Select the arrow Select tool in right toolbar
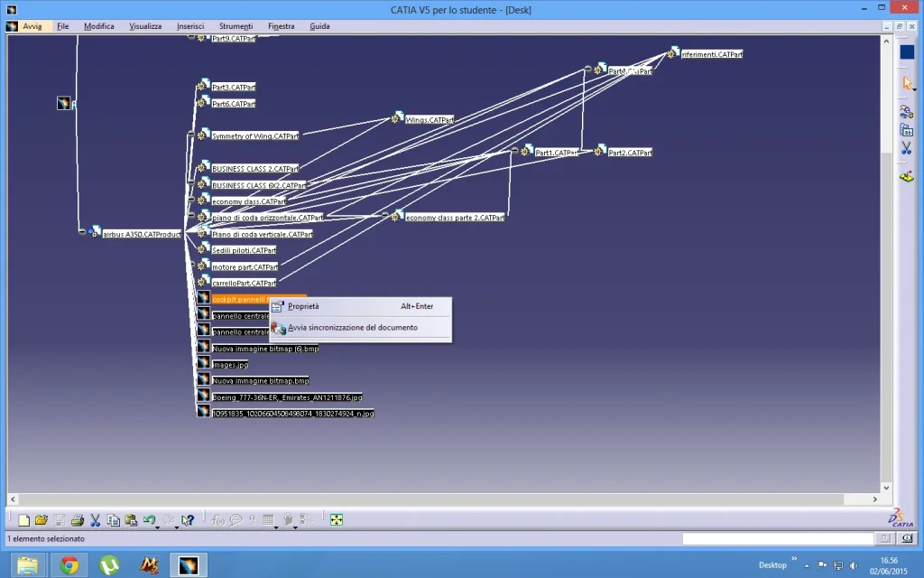Image resolution: width=924 pixels, height=578 pixels. (x=906, y=83)
